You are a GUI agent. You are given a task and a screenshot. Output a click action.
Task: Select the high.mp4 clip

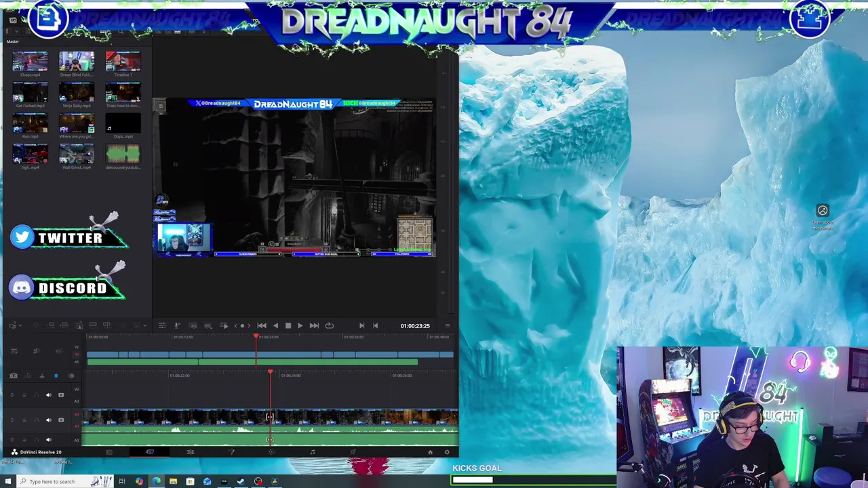point(30,155)
